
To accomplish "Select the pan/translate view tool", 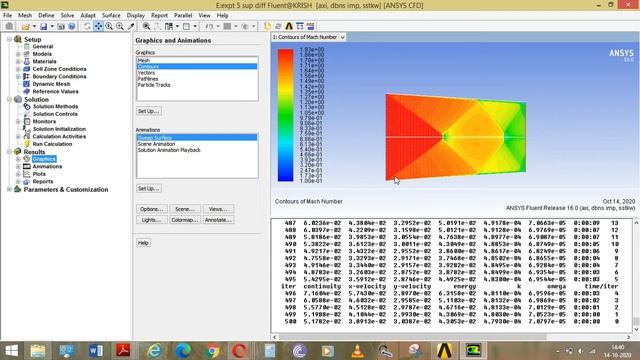I will (98, 27).
